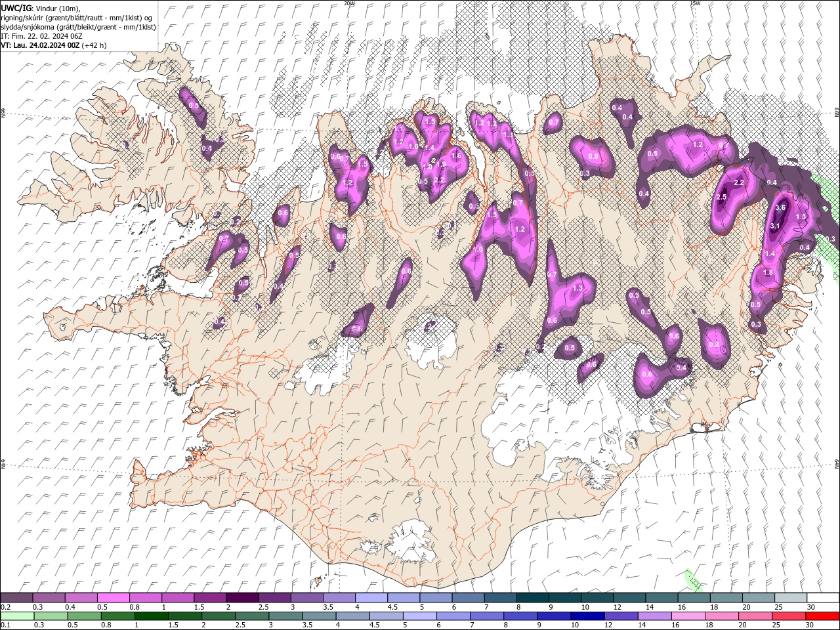Click the 'rigning/skúrir' legend description line
840x630 pixels.
[x=77, y=17]
